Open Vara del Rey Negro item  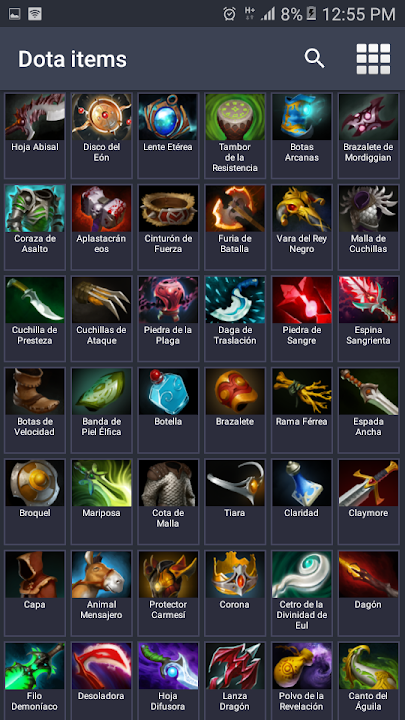(x=302, y=227)
